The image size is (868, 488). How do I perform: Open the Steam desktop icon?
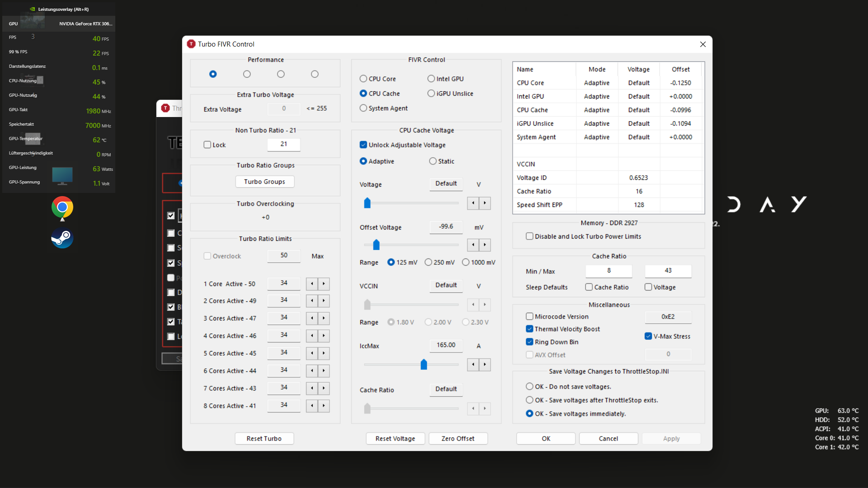(62, 238)
